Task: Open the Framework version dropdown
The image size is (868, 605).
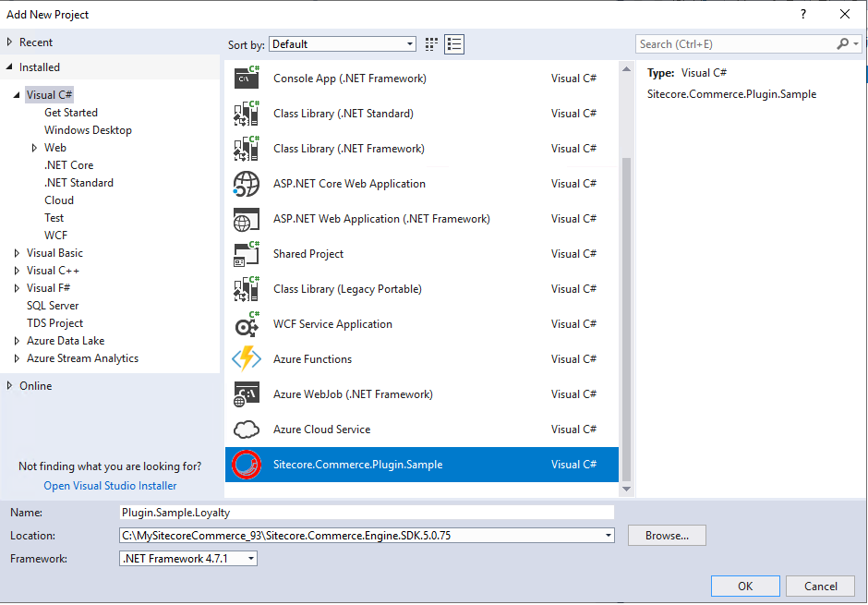Action: coord(187,559)
